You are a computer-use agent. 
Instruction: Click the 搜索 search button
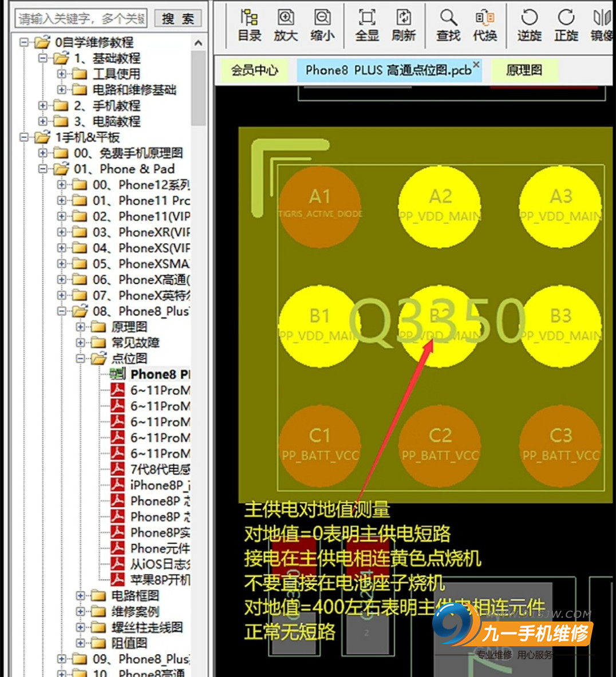[178, 18]
